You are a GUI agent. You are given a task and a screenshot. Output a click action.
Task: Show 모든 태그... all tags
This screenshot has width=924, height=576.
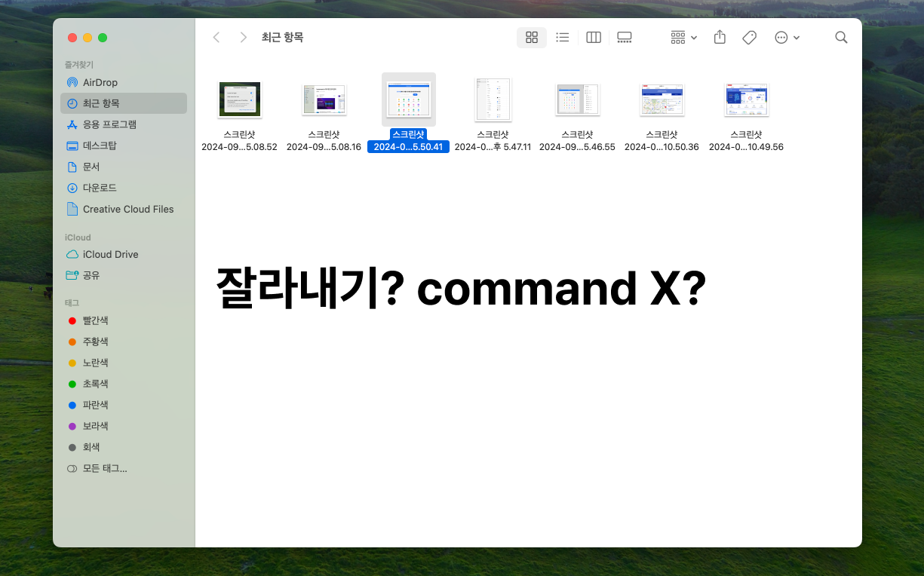(124, 468)
